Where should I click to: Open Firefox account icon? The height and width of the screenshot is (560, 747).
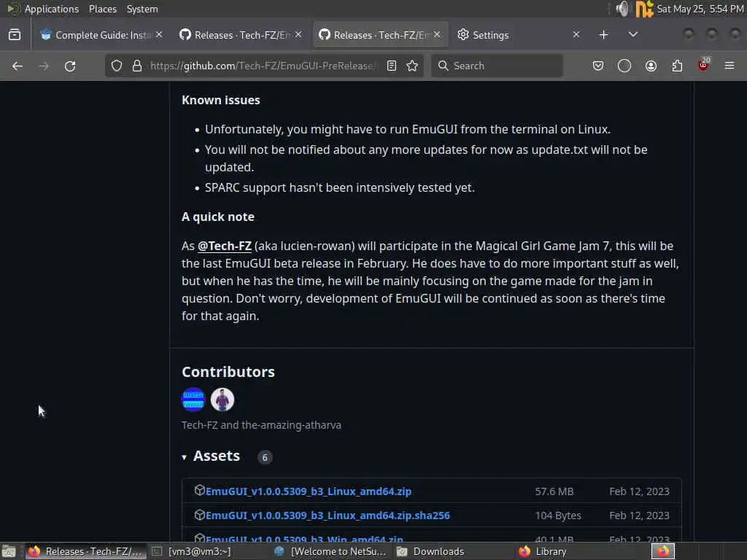tap(651, 66)
